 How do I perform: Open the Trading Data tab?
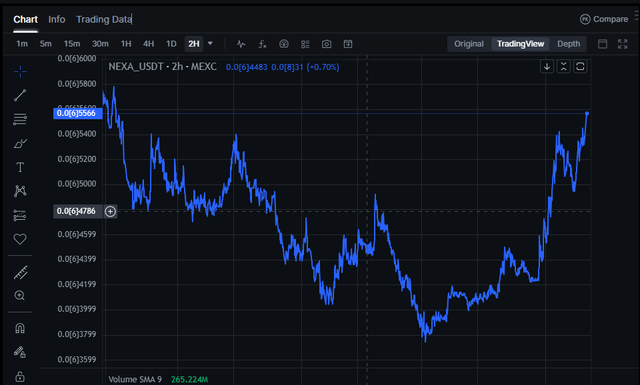point(104,19)
